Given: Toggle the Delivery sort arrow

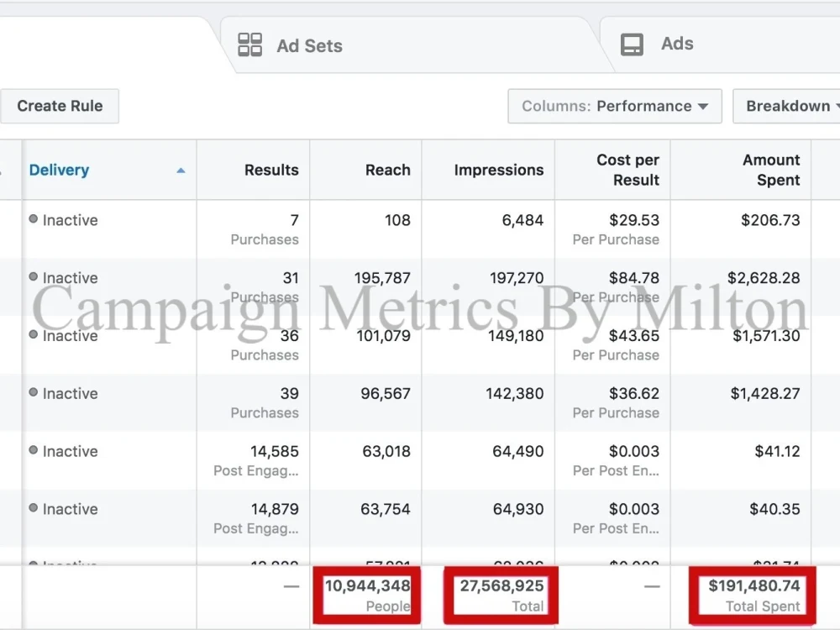Looking at the screenshot, I should [181, 171].
